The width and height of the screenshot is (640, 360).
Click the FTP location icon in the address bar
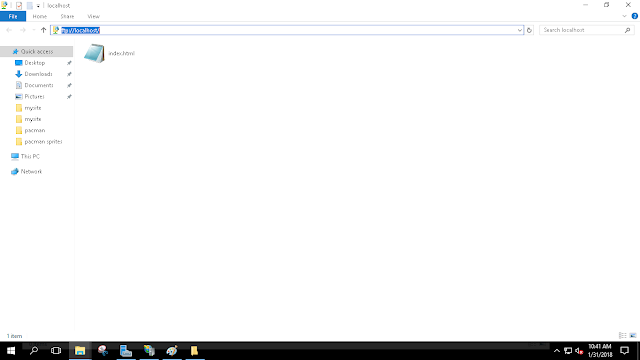click(56, 30)
